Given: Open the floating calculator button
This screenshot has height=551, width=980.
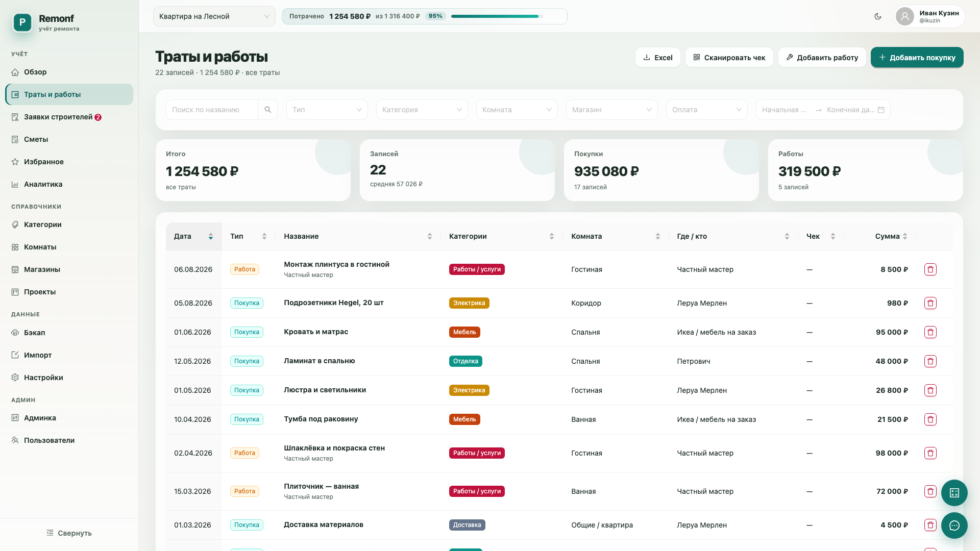Looking at the screenshot, I should pos(954,493).
